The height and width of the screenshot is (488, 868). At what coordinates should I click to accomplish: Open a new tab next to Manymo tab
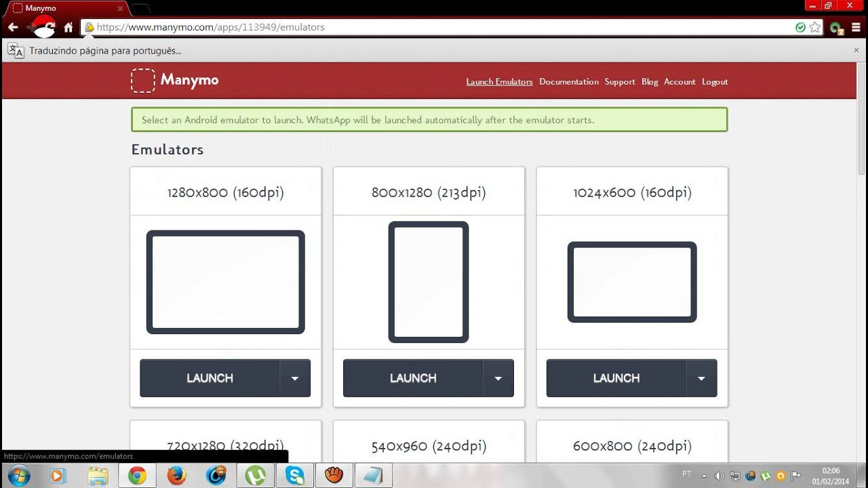coord(141,9)
